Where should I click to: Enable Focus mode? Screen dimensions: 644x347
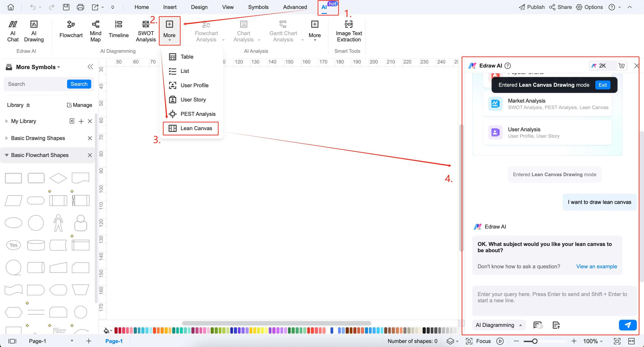(478, 341)
